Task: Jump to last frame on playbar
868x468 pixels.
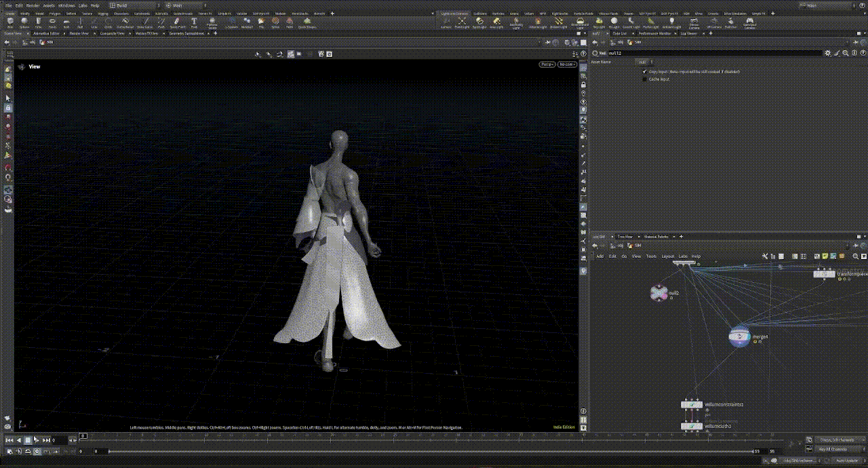Action: tap(47, 440)
